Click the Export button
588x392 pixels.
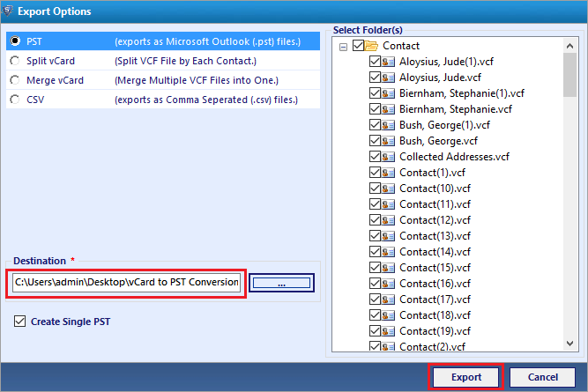point(465,377)
